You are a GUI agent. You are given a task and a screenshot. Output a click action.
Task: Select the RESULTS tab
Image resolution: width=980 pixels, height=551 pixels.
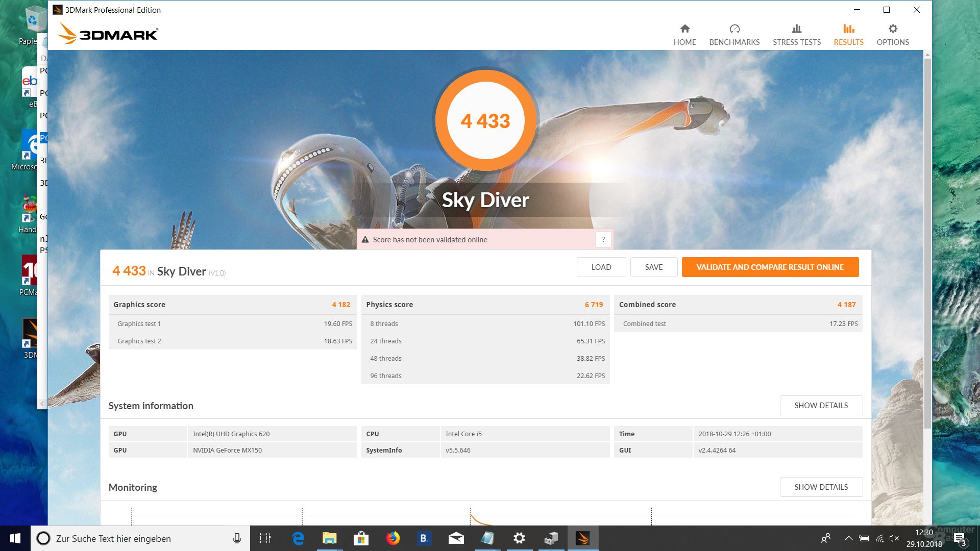[x=848, y=35]
